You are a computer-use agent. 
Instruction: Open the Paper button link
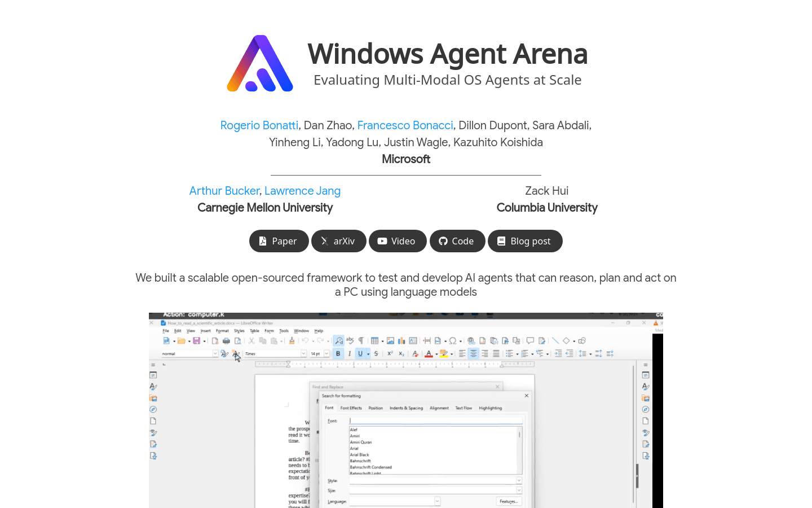pos(279,241)
